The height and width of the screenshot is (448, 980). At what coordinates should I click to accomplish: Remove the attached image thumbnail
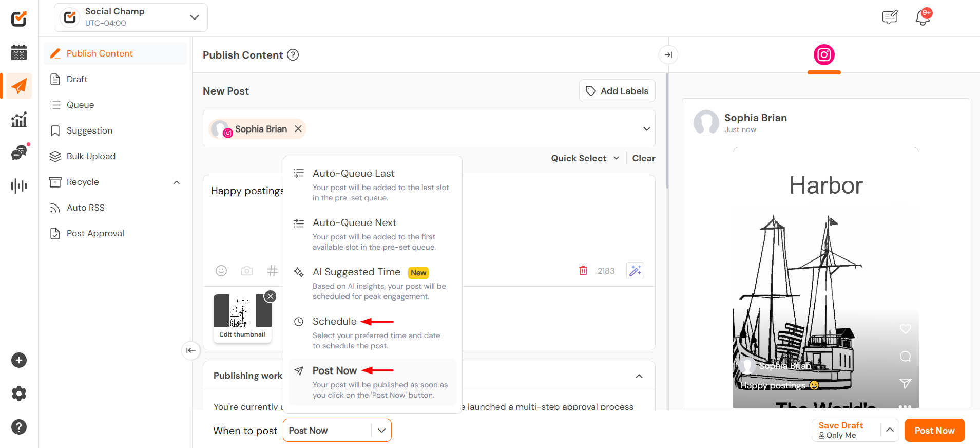click(x=271, y=296)
